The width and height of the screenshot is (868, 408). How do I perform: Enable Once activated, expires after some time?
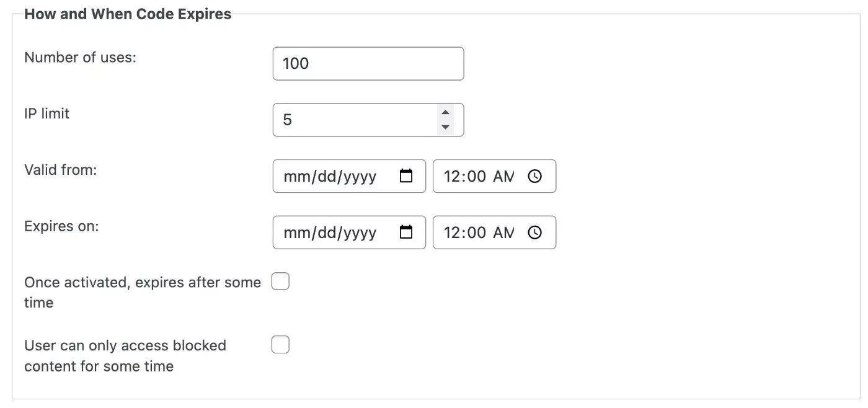click(281, 282)
